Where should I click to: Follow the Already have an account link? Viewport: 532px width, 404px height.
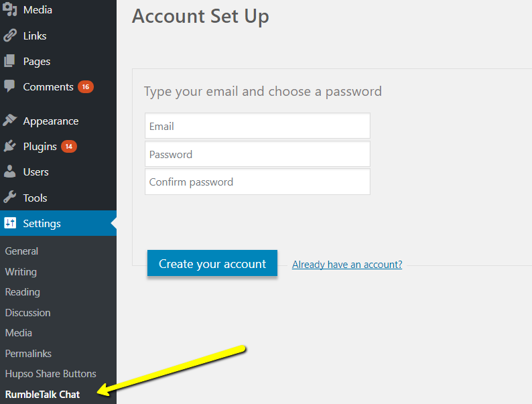point(347,265)
